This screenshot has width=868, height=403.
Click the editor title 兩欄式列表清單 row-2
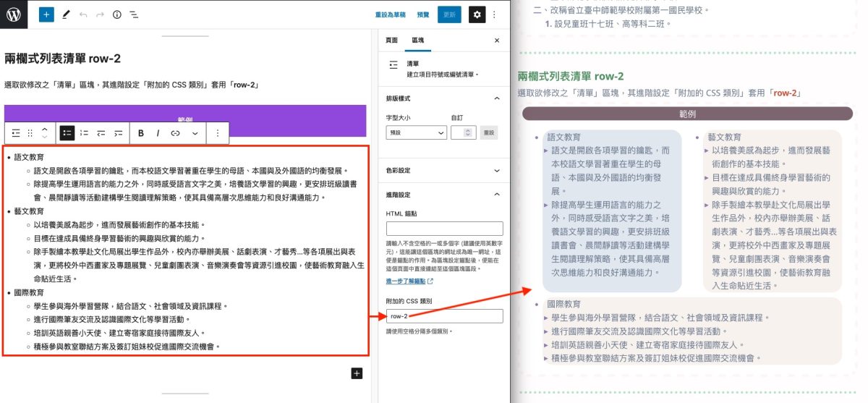click(x=62, y=58)
